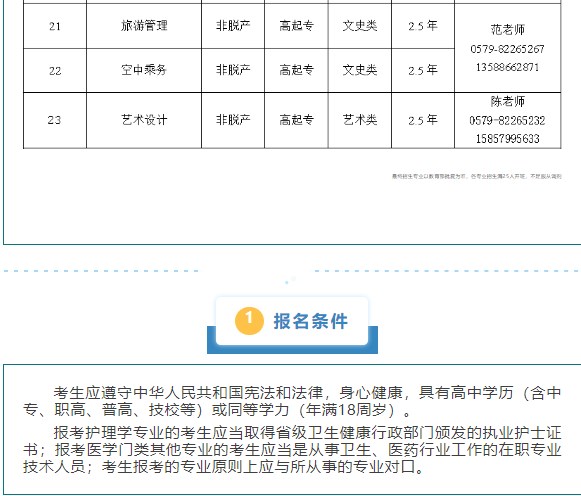Click 2.5年 in row 22
This screenshot has width=581, height=496.
(423, 70)
